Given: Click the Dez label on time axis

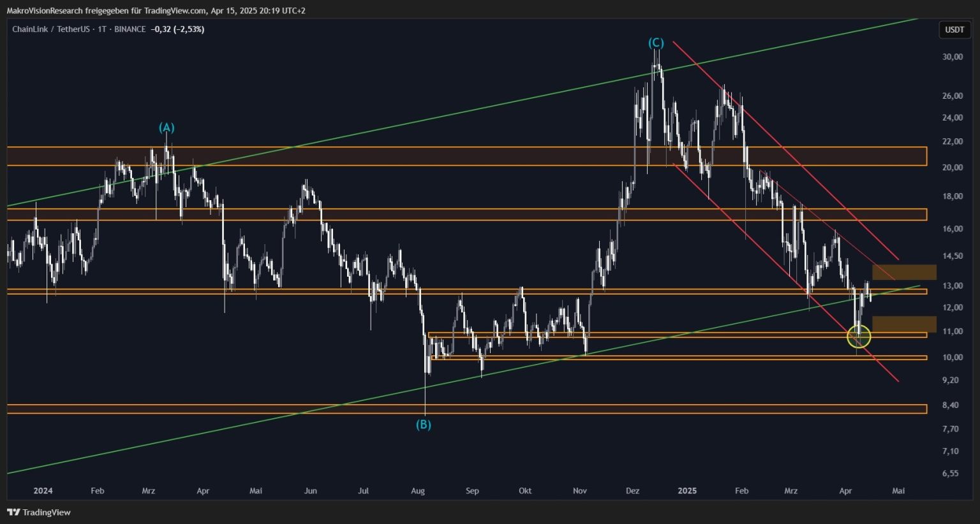Looking at the screenshot, I should (632, 491).
